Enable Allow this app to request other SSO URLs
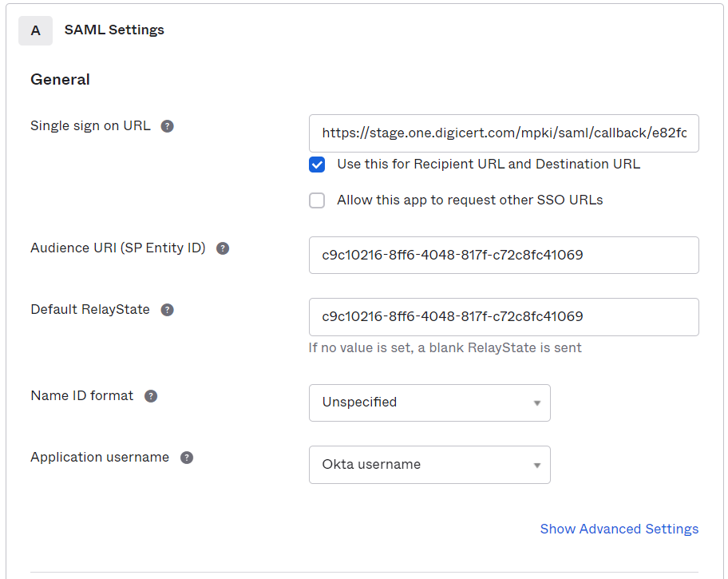 click(317, 200)
